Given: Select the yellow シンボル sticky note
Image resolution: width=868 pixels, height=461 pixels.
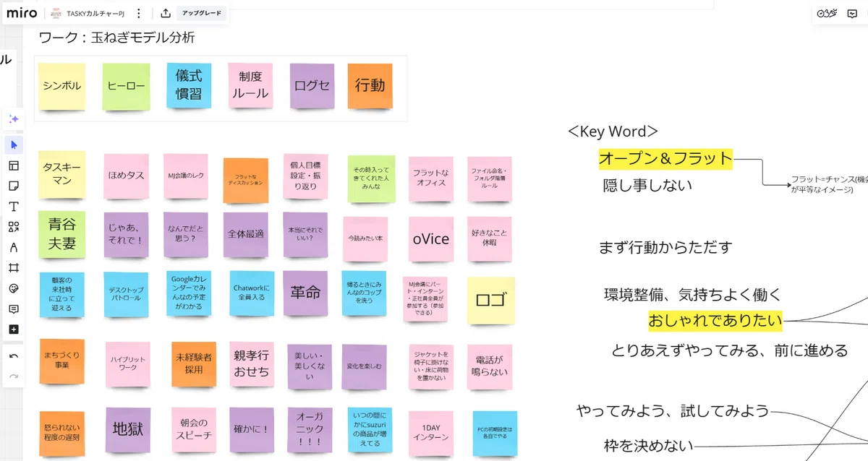Looking at the screenshot, I should coord(61,87).
